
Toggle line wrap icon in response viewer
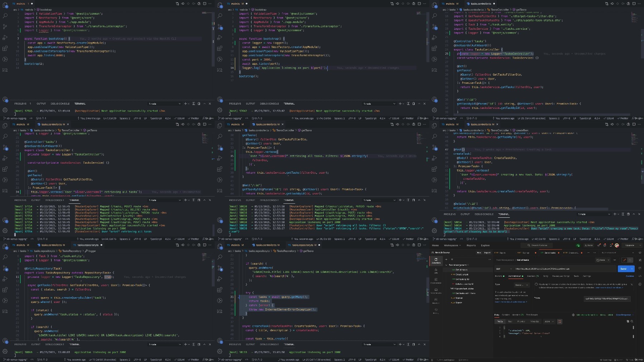(x=560, y=322)
